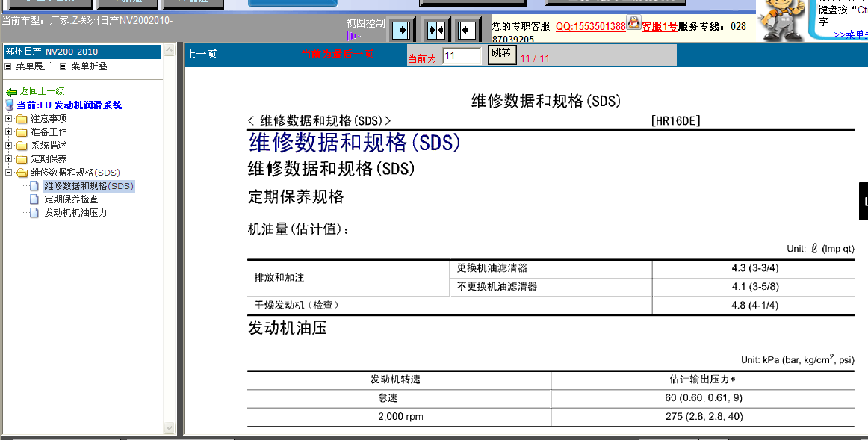
Task: Click the collapse-to-center view control icon
Action: [x=436, y=30]
